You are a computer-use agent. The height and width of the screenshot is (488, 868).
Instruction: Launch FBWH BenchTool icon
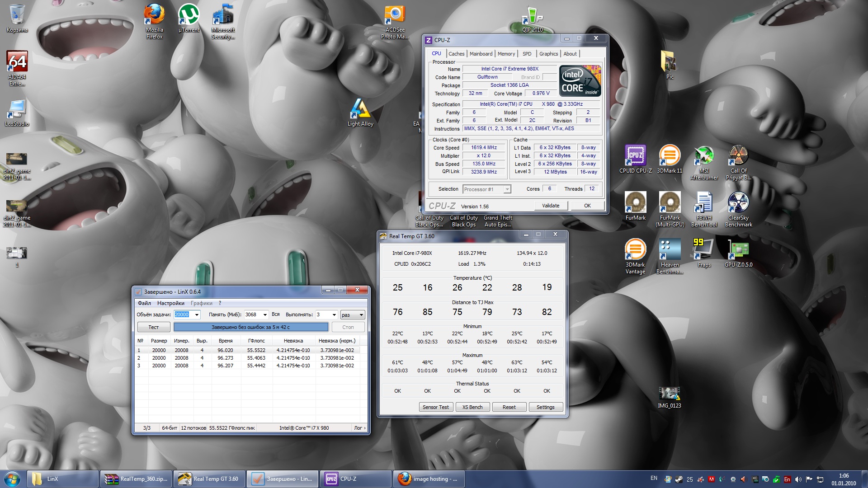click(704, 209)
